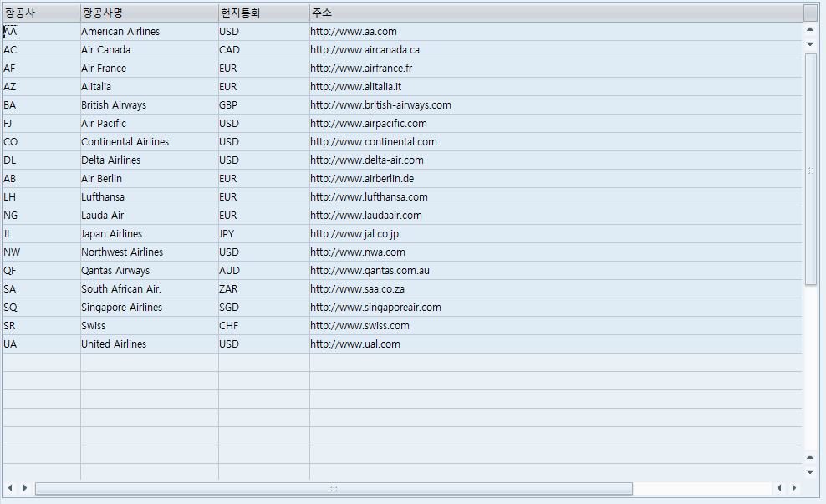Click the Singapore Airlines name cell
826x504 pixels.
point(150,308)
